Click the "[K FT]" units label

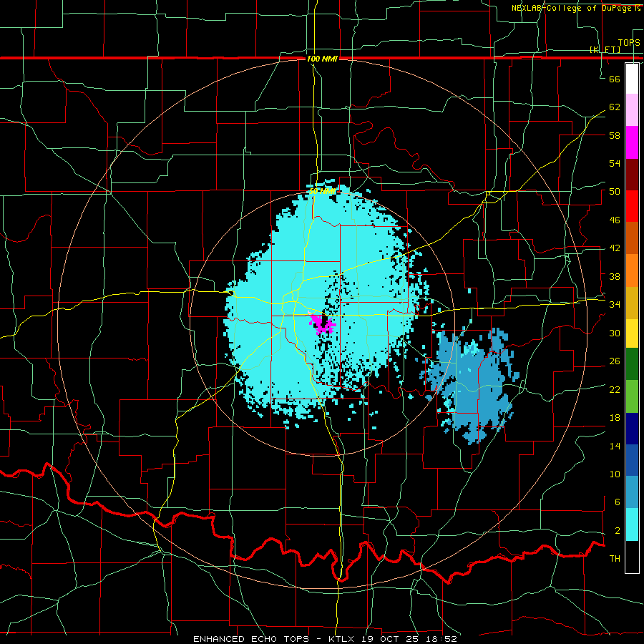(605, 49)
